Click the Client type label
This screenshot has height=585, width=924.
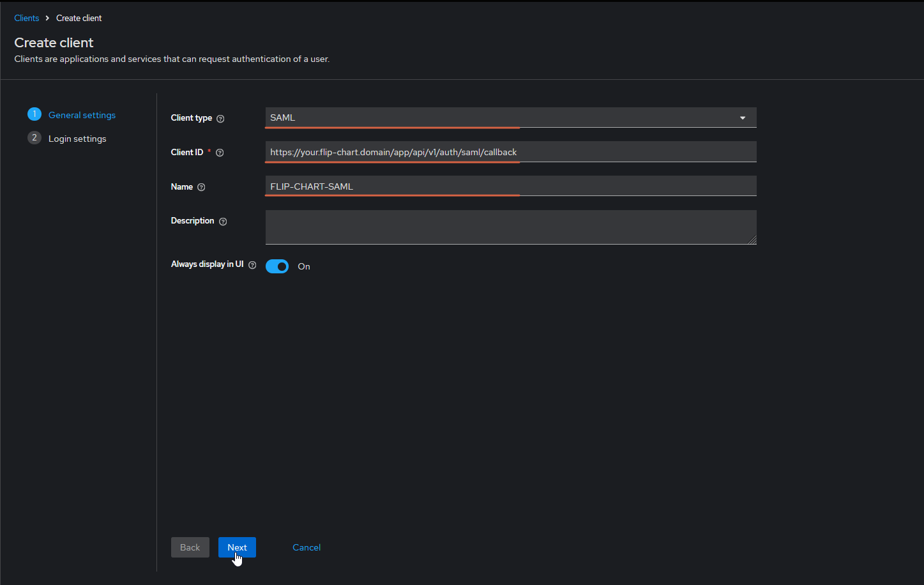[x=192, y=118]
